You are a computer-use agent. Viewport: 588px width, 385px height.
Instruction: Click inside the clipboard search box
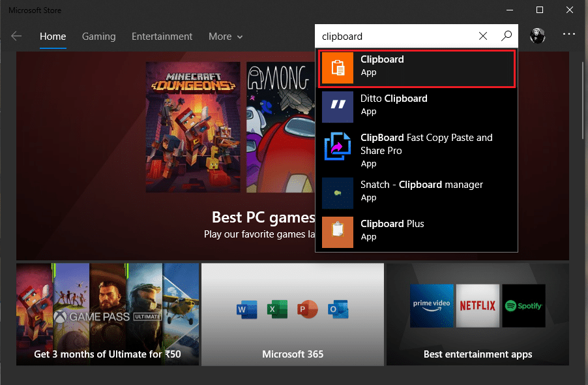tap(391, 36)
